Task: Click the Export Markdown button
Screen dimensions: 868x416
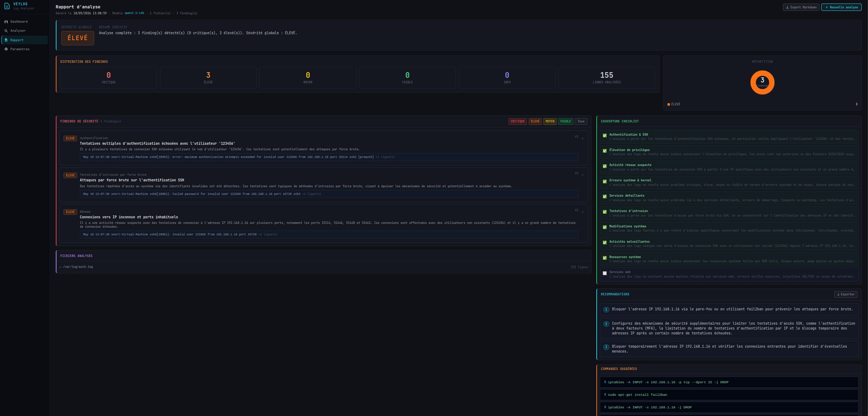Action: [801, 7]
